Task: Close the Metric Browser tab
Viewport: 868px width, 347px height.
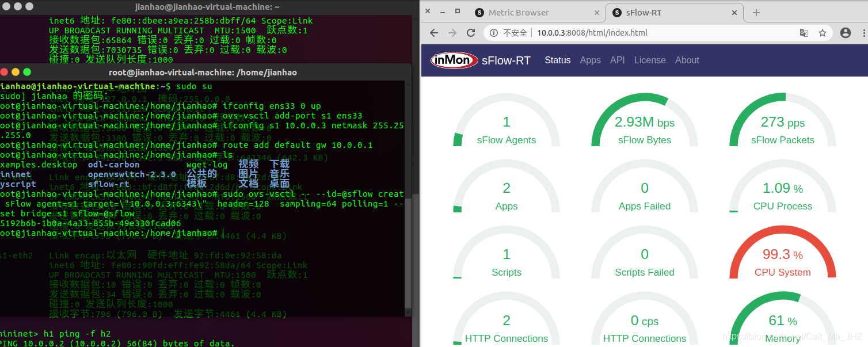Action: click(596, 13)
